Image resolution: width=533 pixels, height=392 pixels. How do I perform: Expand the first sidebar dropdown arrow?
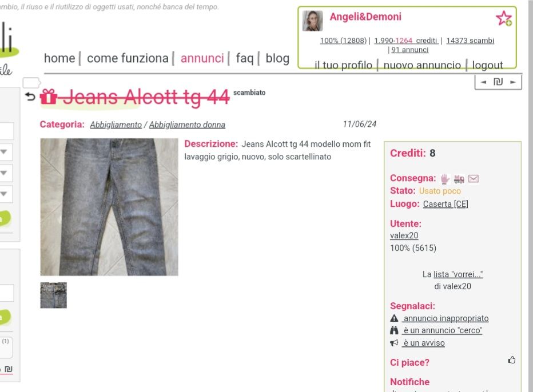(4, 152)
